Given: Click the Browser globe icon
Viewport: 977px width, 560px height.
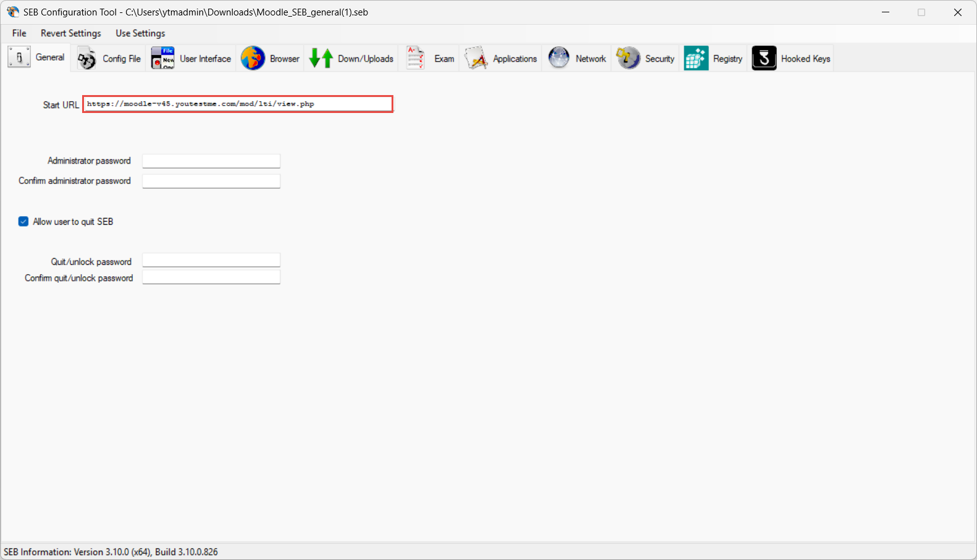Looking at the screenshot, I should pos(253,59).
